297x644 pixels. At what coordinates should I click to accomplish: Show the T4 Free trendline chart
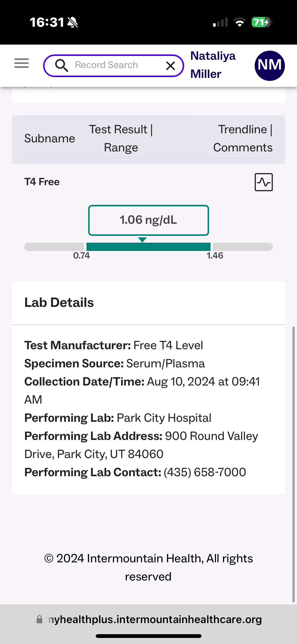[263, 182]
